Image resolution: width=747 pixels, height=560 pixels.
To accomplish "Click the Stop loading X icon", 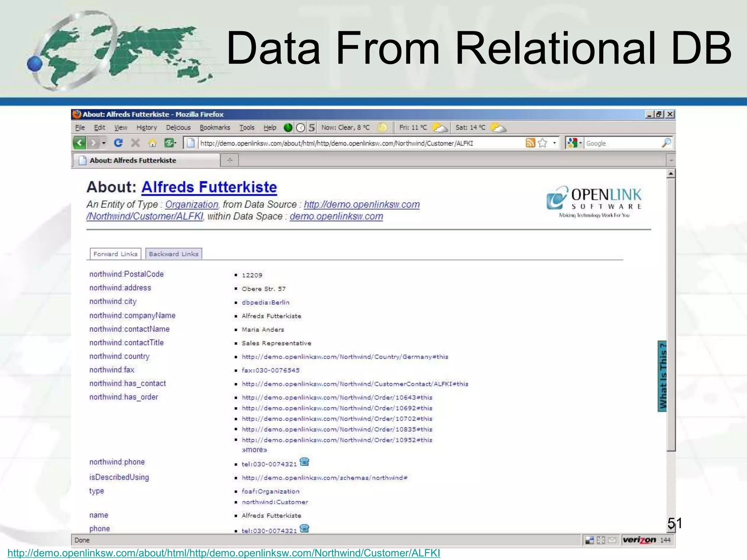I will tap(135, 143).
